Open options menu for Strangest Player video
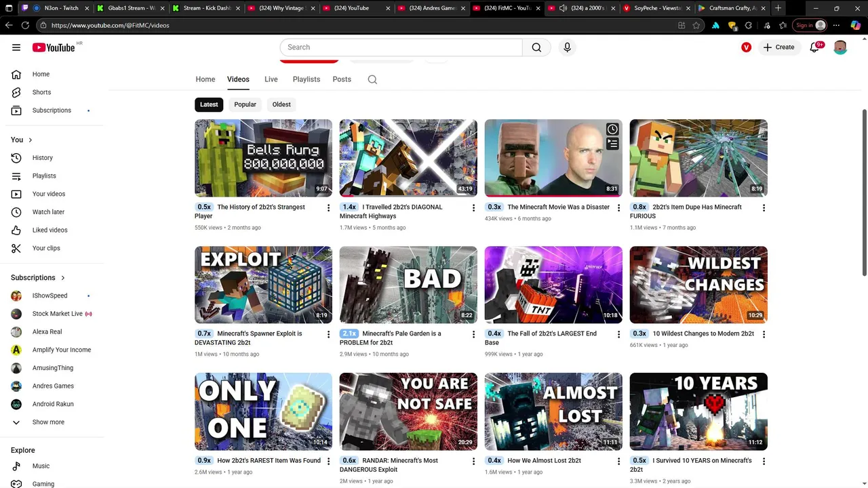868x488 pixels. 328,207
